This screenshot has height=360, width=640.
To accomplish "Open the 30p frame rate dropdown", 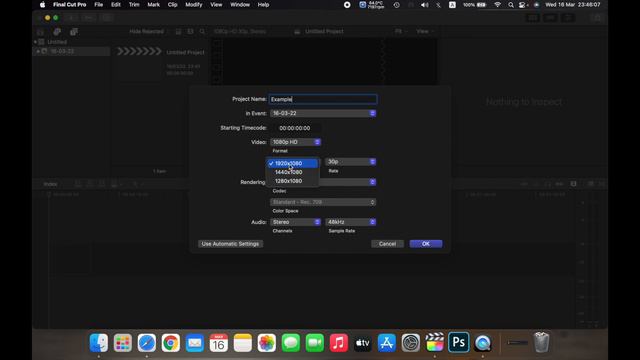I will click(x=350, y=162).
